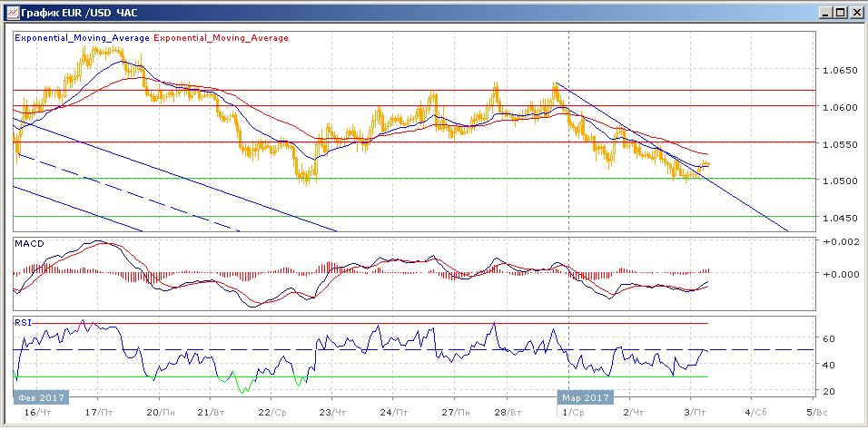Select the 3/Пт date on time axis
868x430 pixels.
[x=693, y=411]
